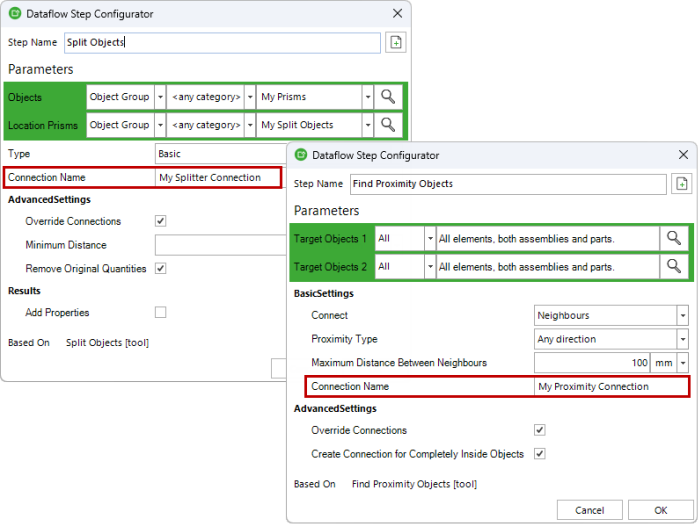
Task: Toggle Override Connections in Split Objects dialog
Action: pyautogui.click(x=160, y=221)
